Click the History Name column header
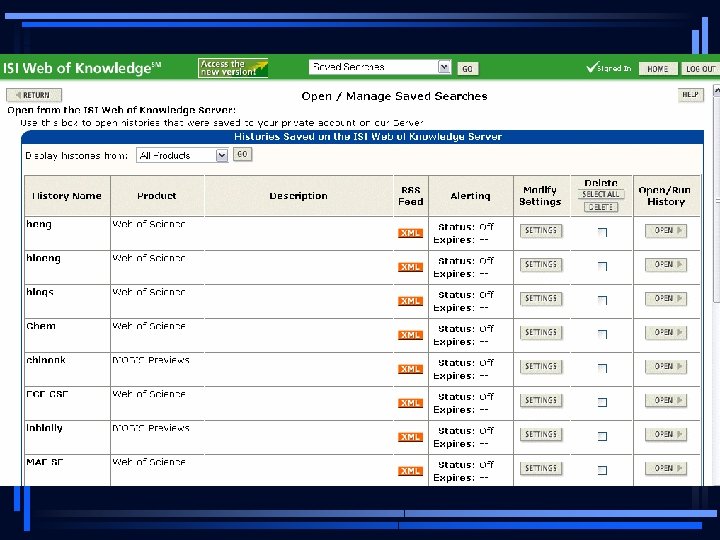 coord(67,196)
